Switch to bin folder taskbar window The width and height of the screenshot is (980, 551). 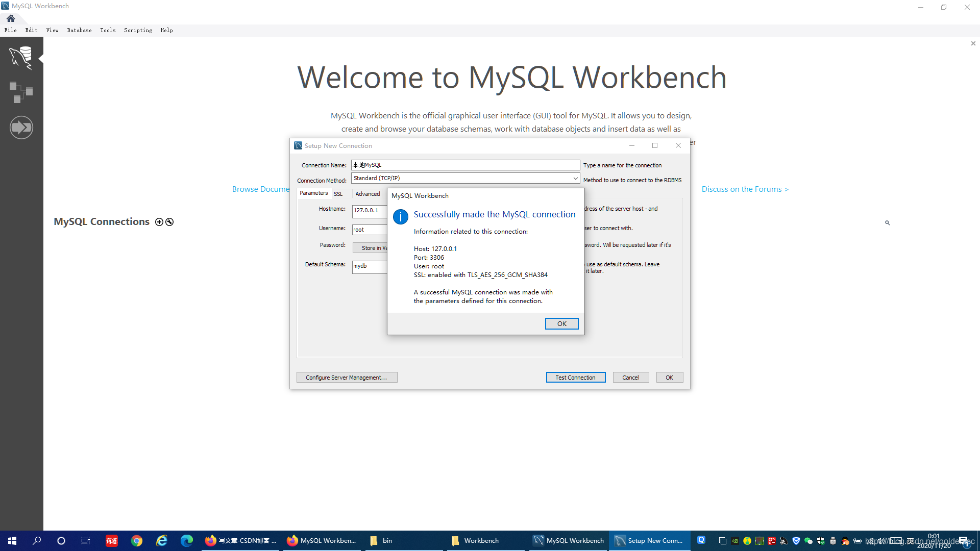pyautogui.click(x=404, y=541)
